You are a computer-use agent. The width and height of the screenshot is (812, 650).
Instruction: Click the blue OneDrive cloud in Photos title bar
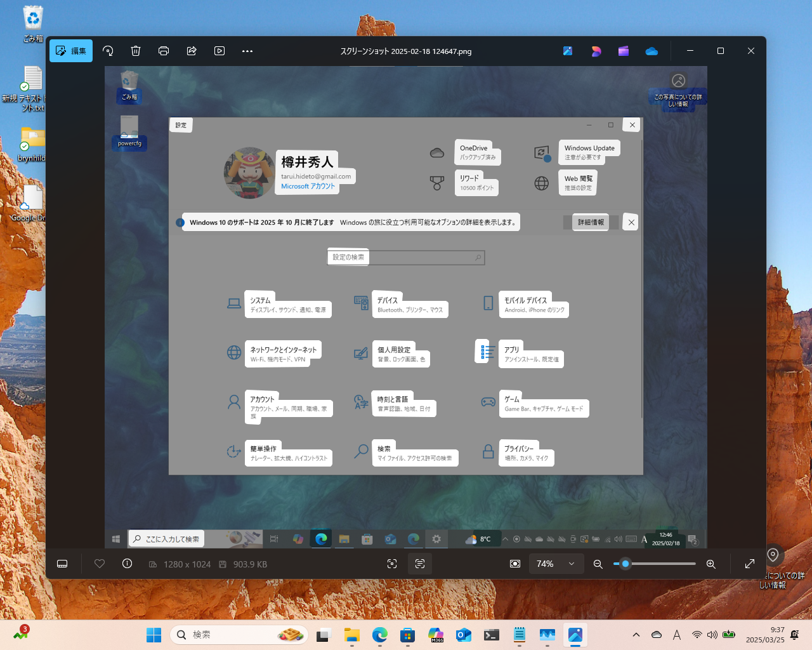click(x=652, y=51)
